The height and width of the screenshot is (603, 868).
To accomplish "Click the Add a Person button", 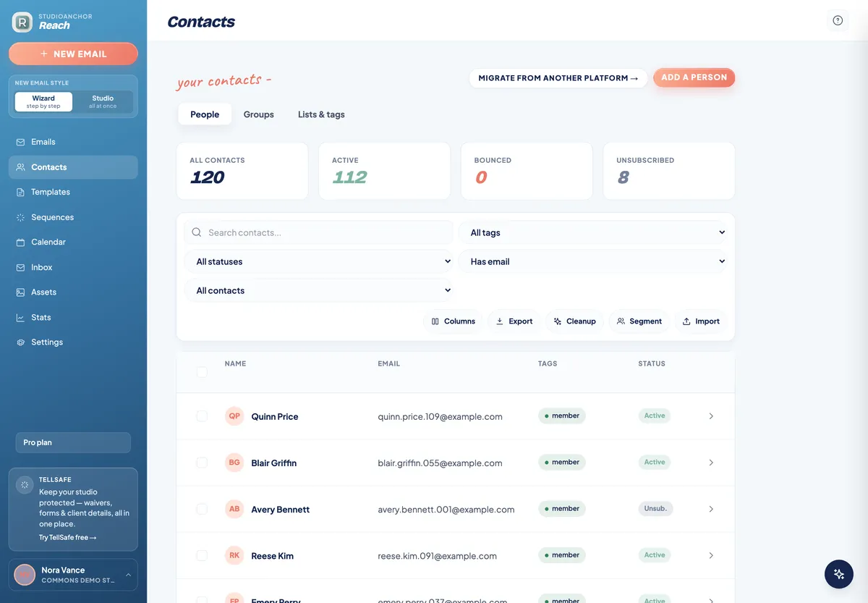I will 694,77.
